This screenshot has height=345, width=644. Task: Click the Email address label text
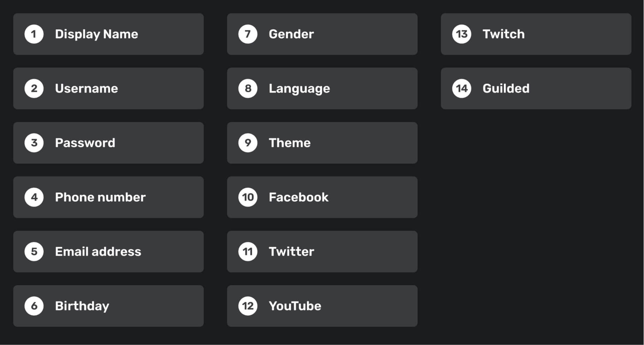pyautogui.click(x=98, y=252)
